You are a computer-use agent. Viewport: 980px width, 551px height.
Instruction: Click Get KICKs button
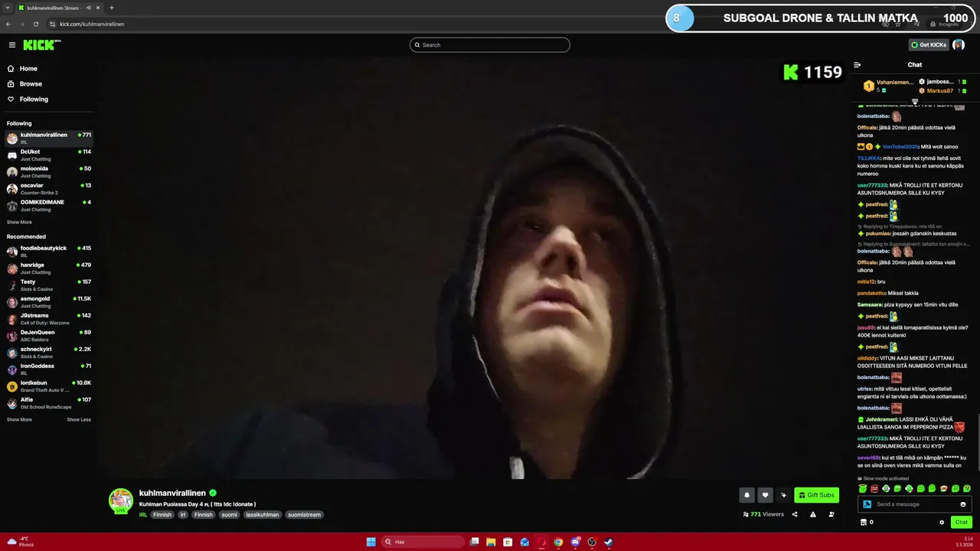(929, 45)
